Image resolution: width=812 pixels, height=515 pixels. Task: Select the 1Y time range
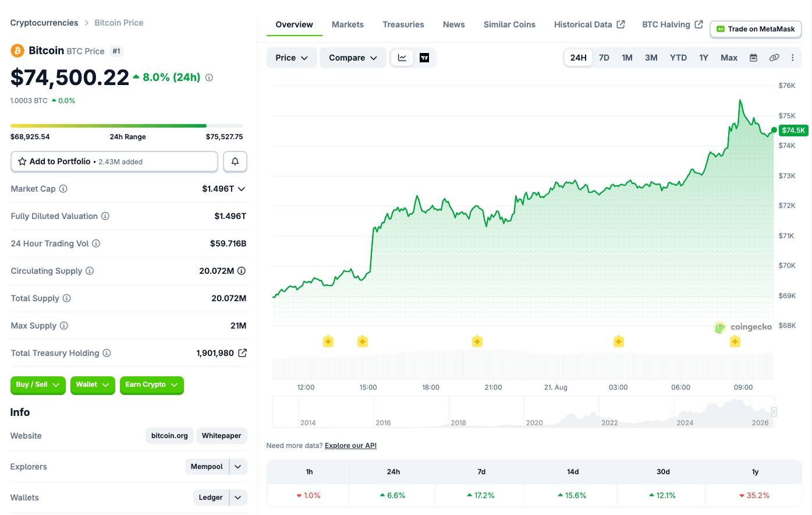tap(704, 58)
